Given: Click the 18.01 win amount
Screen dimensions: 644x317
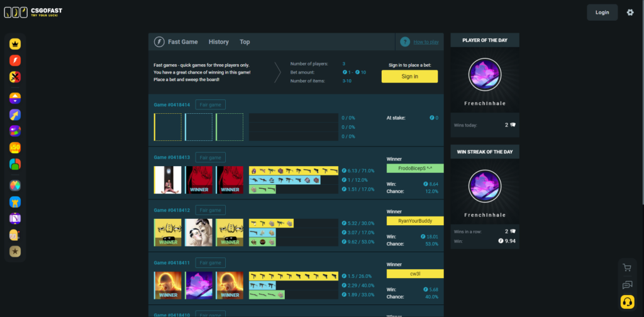Looking at the screenshot, I should click(x=429, y=237).
